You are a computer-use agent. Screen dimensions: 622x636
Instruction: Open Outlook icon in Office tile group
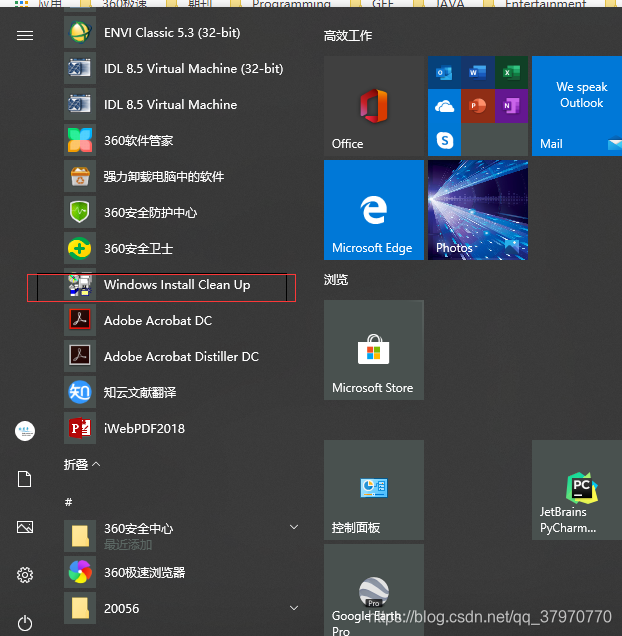[x=444, y=73]
